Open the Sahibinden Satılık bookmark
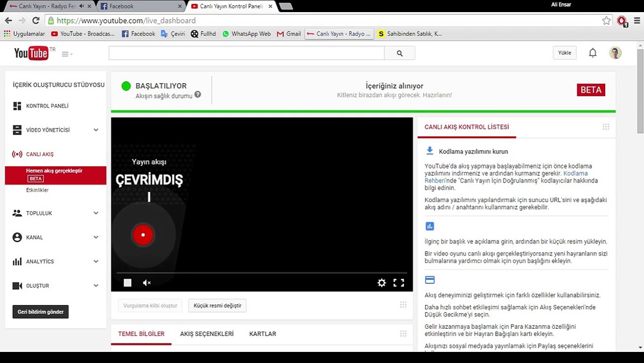Viewport: 644px width, 363px height. click(x=409, y=34)
